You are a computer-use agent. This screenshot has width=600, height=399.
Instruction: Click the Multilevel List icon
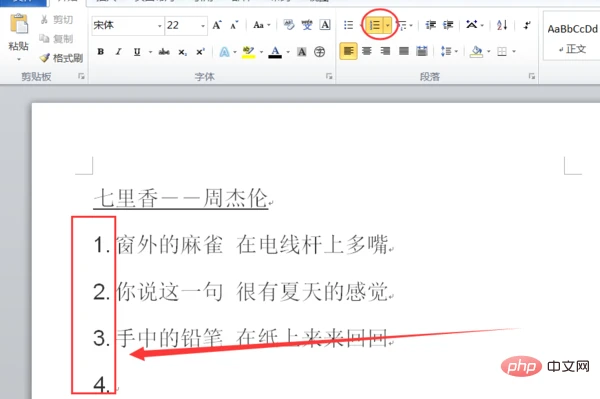(x=402, y=26)
